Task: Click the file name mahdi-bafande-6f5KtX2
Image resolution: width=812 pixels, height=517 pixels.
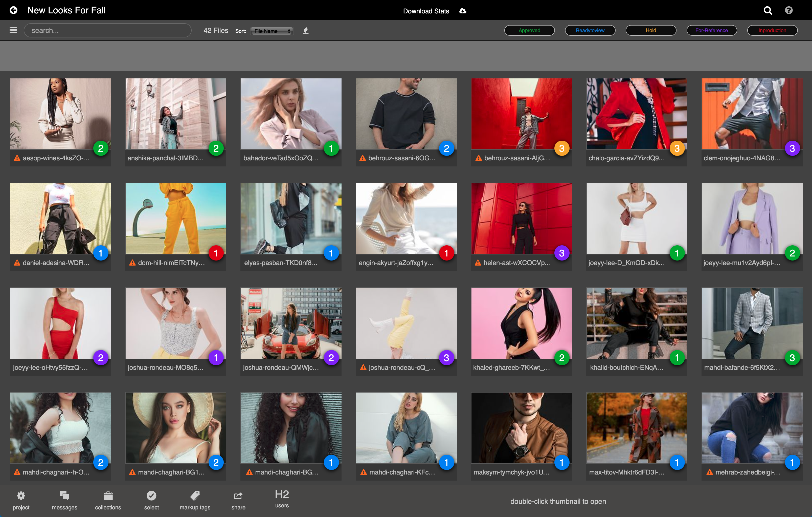Action: [742, 367]
